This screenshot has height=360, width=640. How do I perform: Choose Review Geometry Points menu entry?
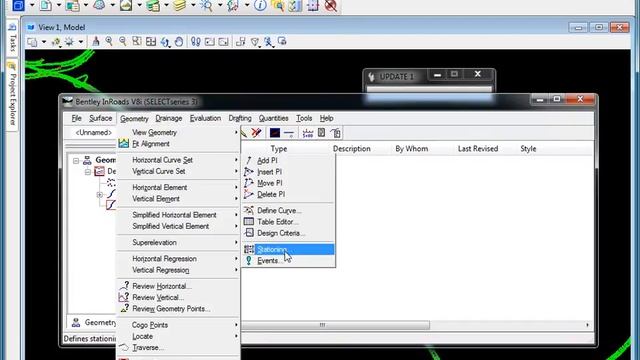click(178, 309)
